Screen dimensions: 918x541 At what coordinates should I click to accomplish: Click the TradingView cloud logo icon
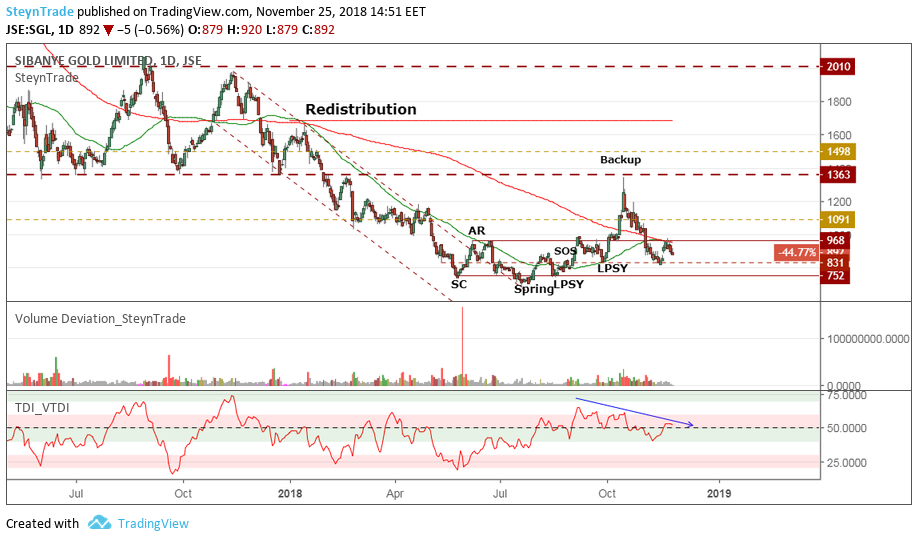(x=100, y=522)
